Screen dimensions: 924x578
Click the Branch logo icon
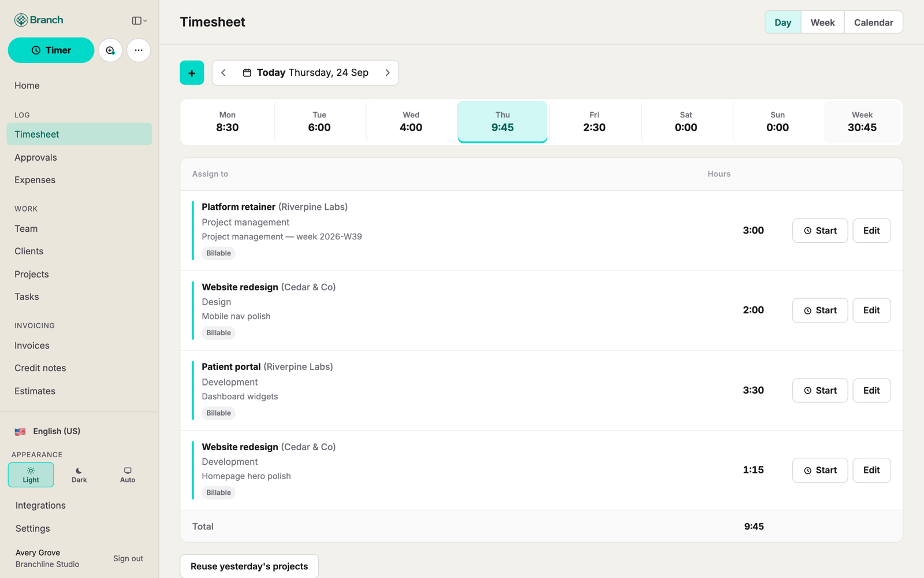tap(21, 20)
